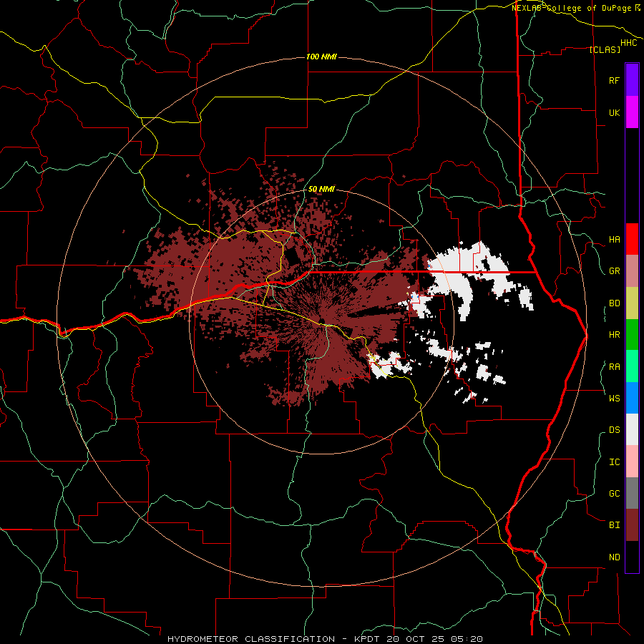
Task: Click the IC legend label
Action: [x=614, y=462]
